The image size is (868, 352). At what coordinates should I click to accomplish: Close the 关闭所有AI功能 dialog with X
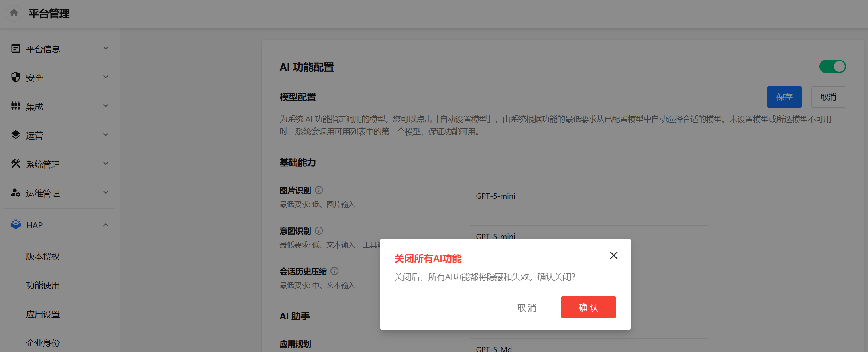613,255
